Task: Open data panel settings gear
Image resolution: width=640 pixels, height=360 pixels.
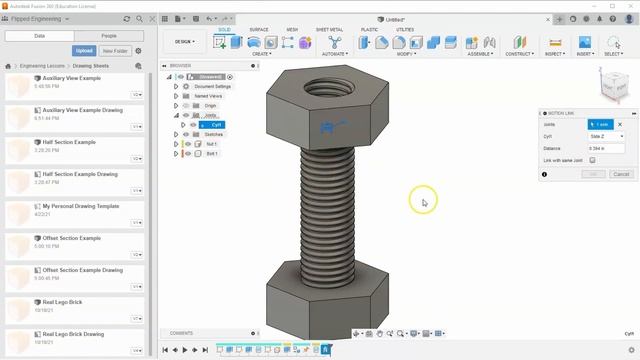Action: pos(138,51)
